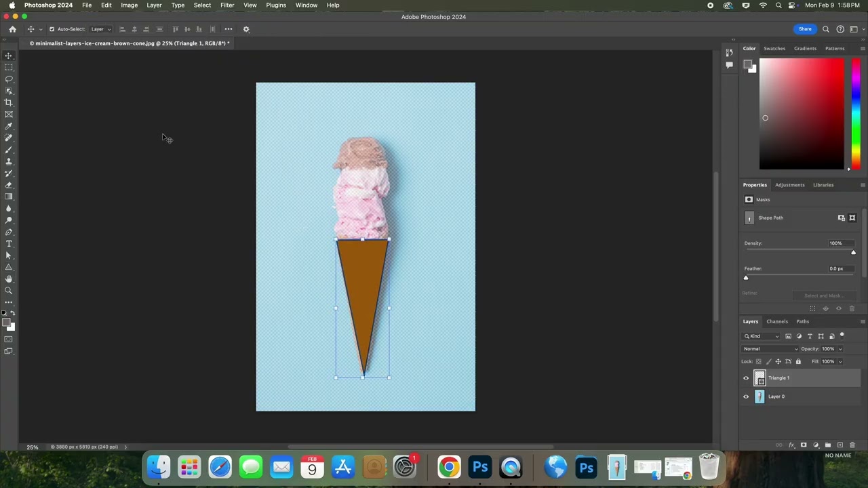Open the search magnifier next to Share

(826, 29)
